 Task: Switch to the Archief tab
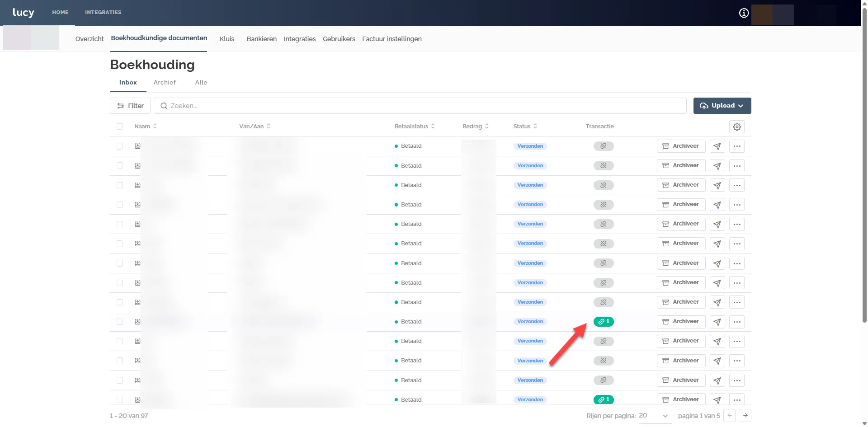(165, 83)
